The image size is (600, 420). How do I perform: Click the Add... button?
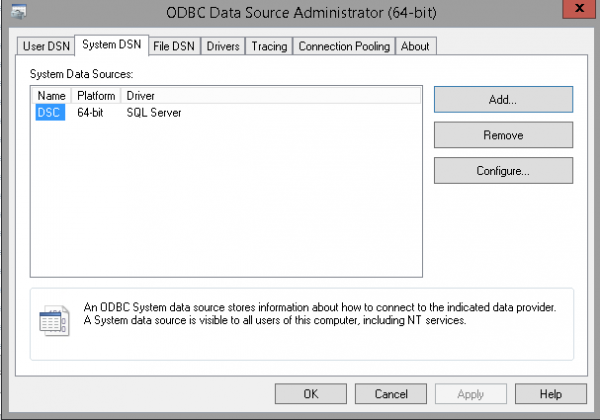pyautogui.click(x=503, y=100)
